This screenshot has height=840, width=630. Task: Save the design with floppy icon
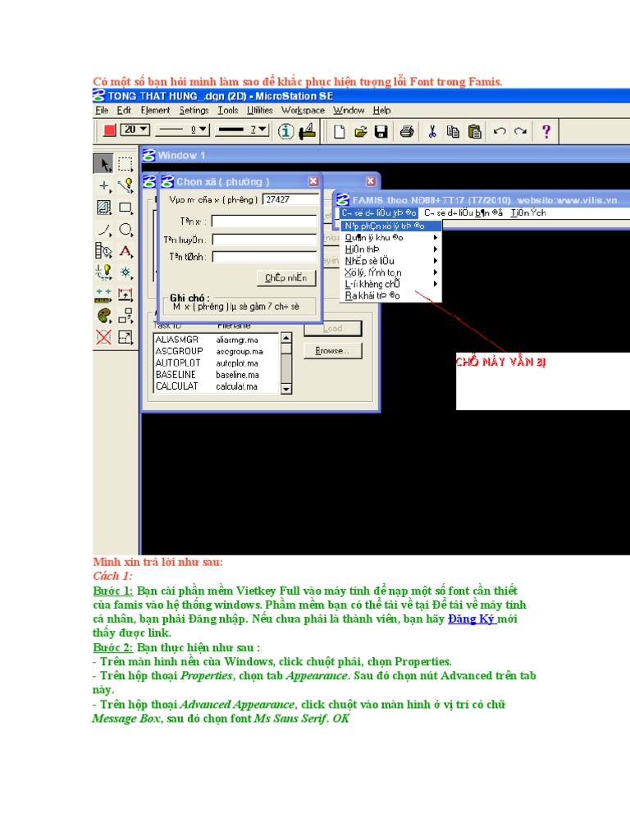(x=381, y=131)
